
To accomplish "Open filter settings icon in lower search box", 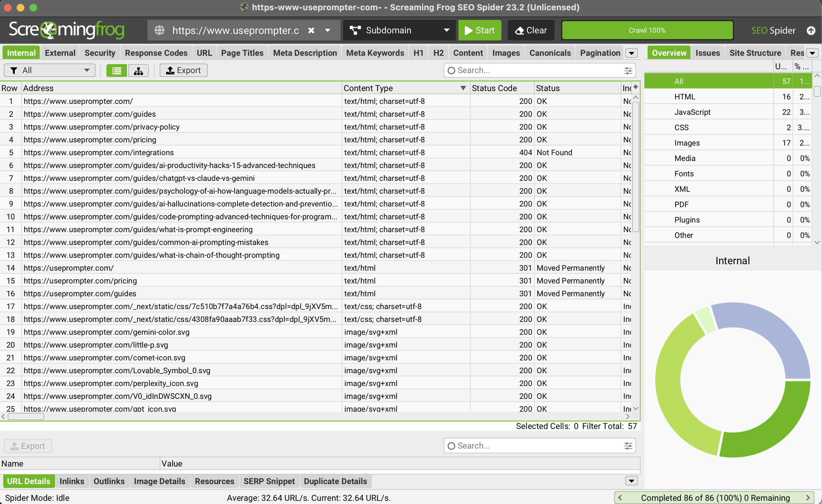I will pyautogui.click(x=628, y=446).
